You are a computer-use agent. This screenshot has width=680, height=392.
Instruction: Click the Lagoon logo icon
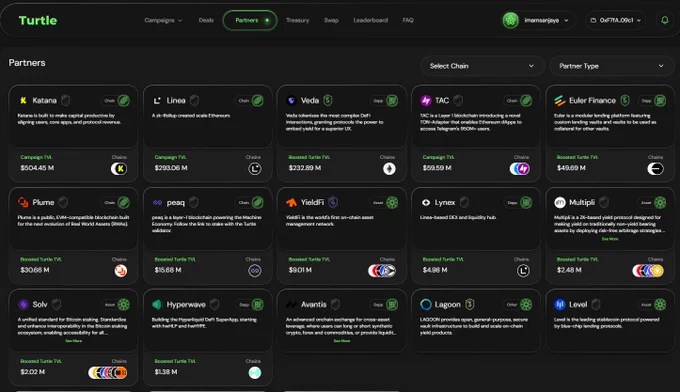[x=426, y=304]
